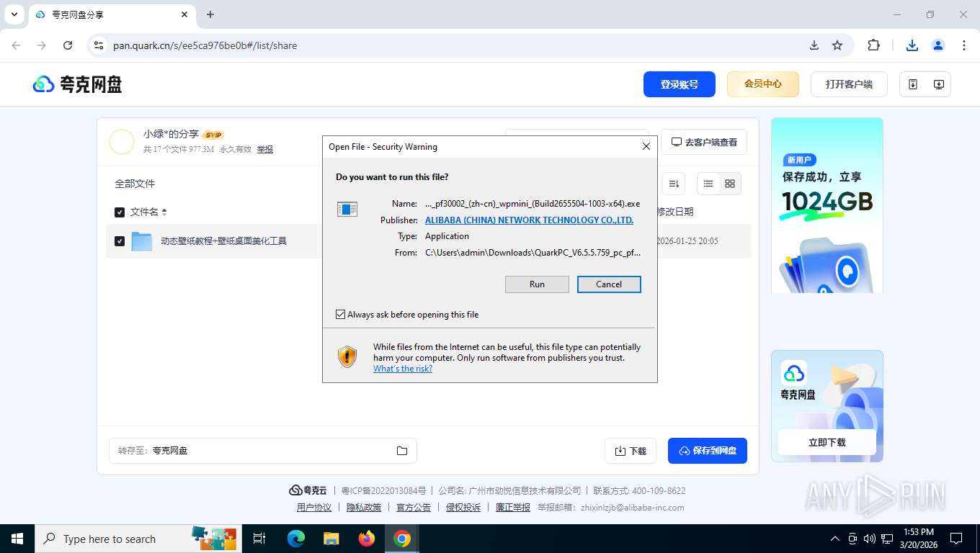
Task: Open the 隐私政策 link
Action: (x=364, y=508)
